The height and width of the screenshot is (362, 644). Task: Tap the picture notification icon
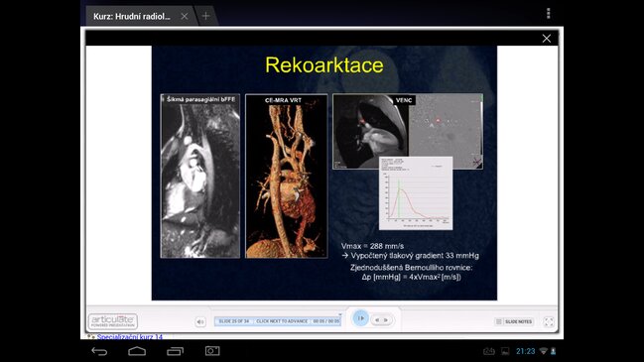[x=505, y=351]
